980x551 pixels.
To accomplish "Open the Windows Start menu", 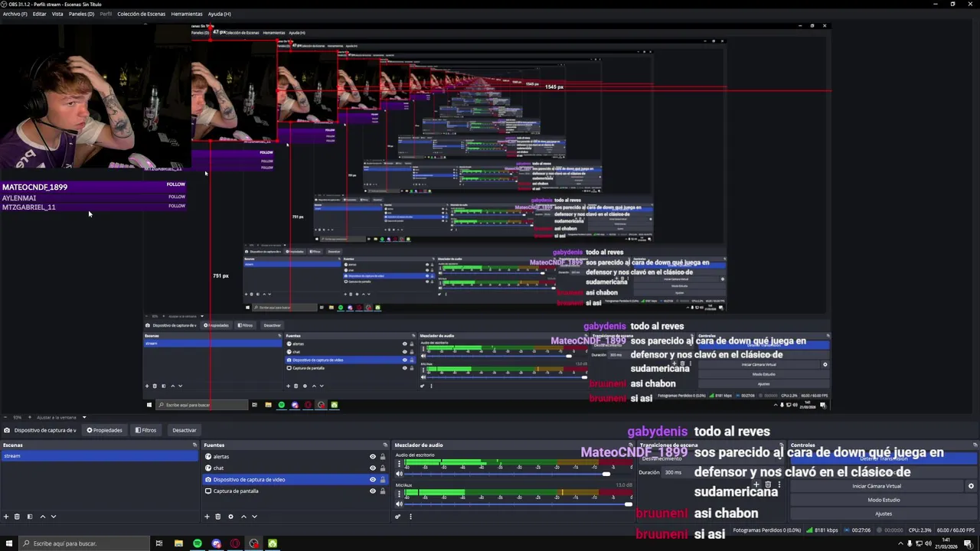I will [8, 543].
